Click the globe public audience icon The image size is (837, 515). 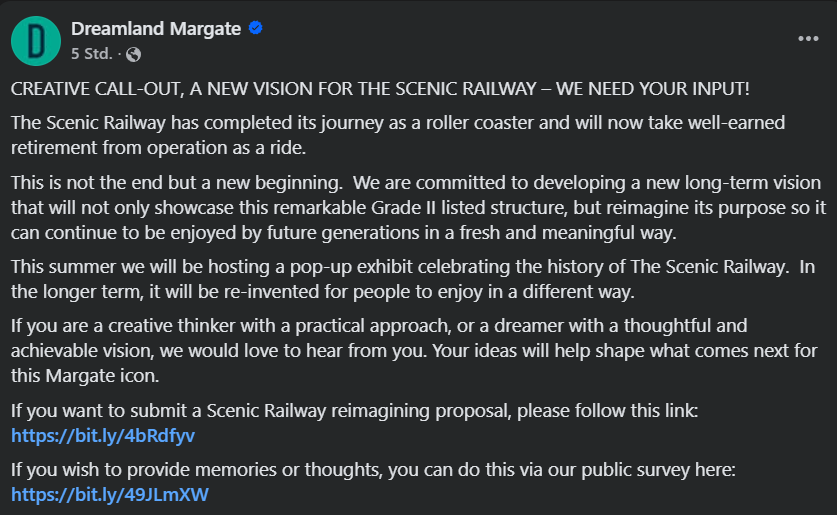point(134,53)
